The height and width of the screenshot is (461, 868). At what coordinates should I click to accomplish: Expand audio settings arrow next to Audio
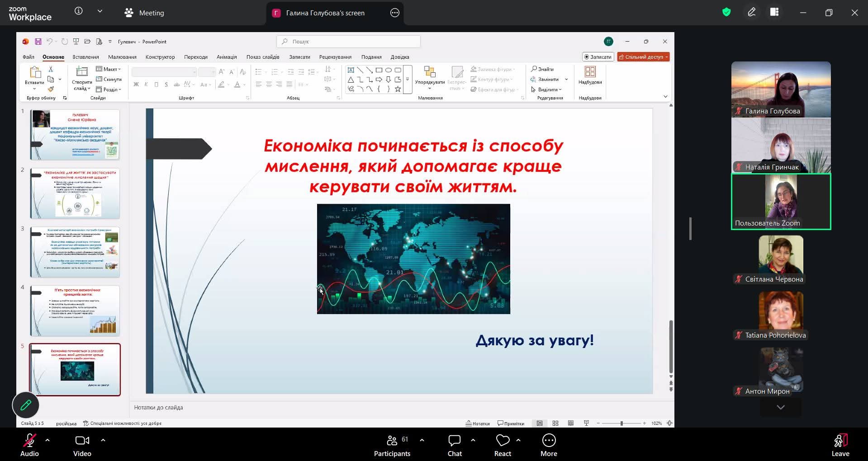click(x=47, y=440)
